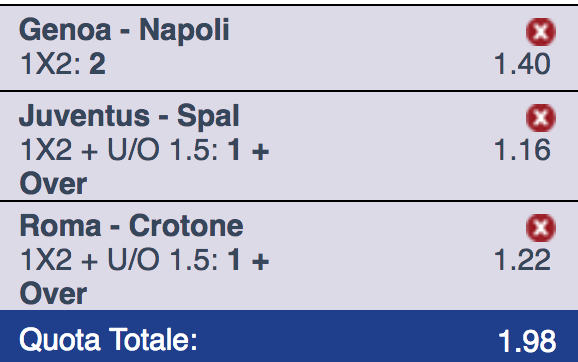The image size is (578, 362).
Task: Open the Juventus - Spal match title
Action: 129,116
